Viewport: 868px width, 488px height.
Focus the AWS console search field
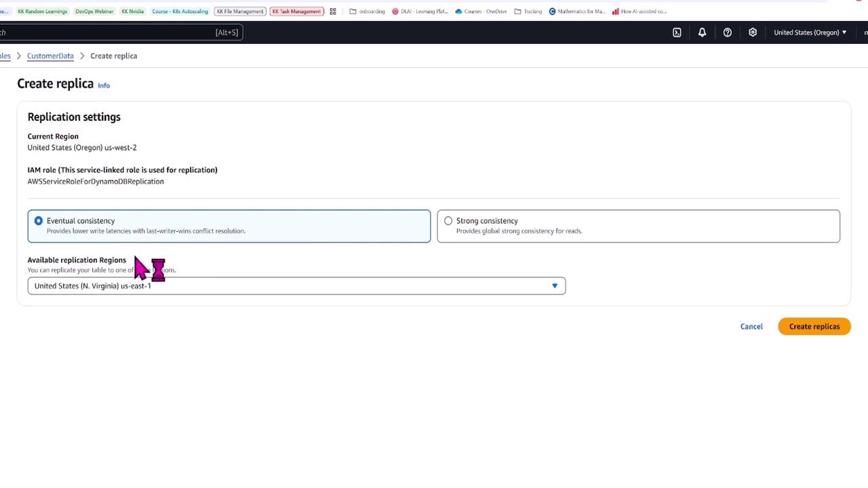(121, 33)
